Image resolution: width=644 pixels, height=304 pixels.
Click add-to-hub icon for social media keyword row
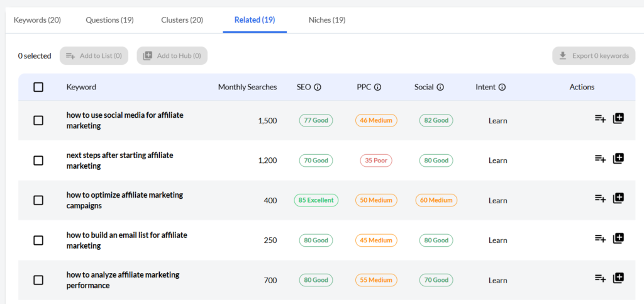[618, 118]
